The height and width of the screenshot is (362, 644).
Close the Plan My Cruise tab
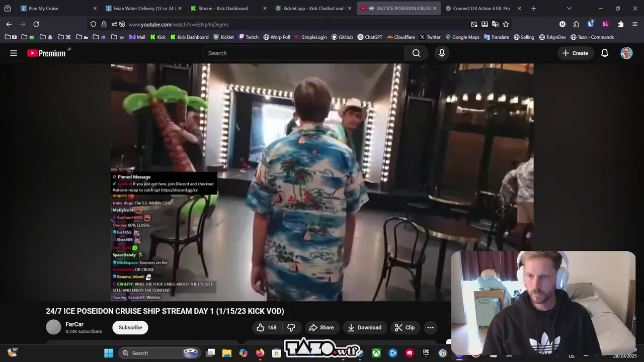pyautogui.click(x=95, y=8)
